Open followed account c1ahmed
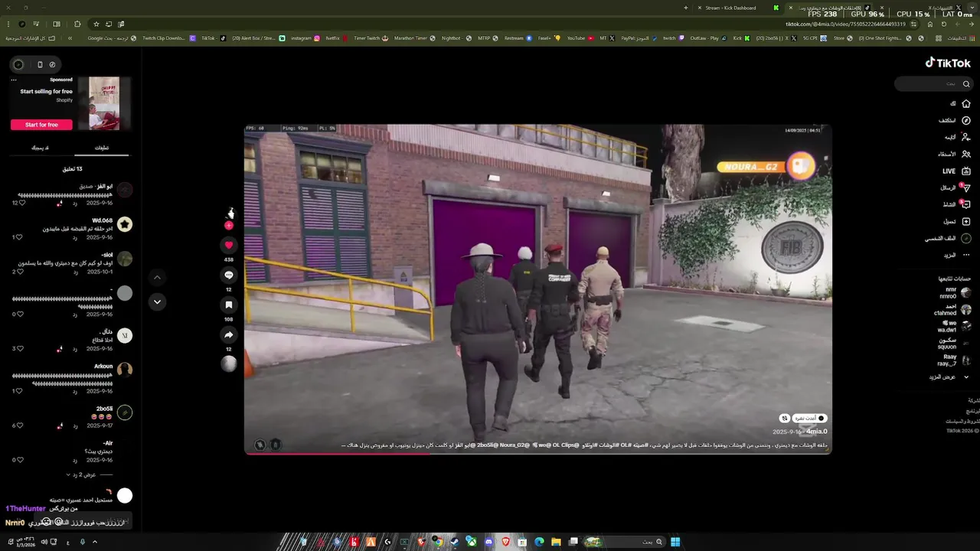This screenshot has width=980, height=551. 953,309
